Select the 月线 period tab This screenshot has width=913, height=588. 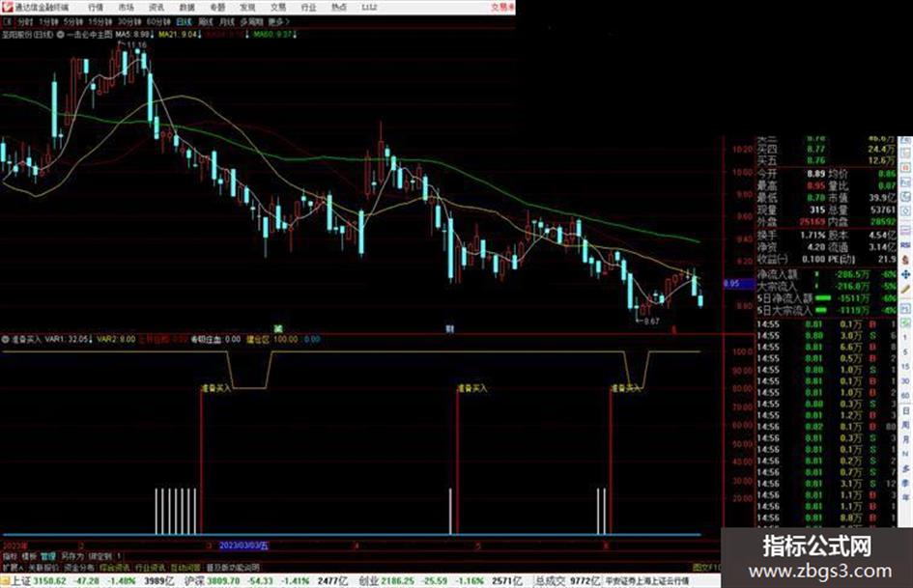pos(226,22)
